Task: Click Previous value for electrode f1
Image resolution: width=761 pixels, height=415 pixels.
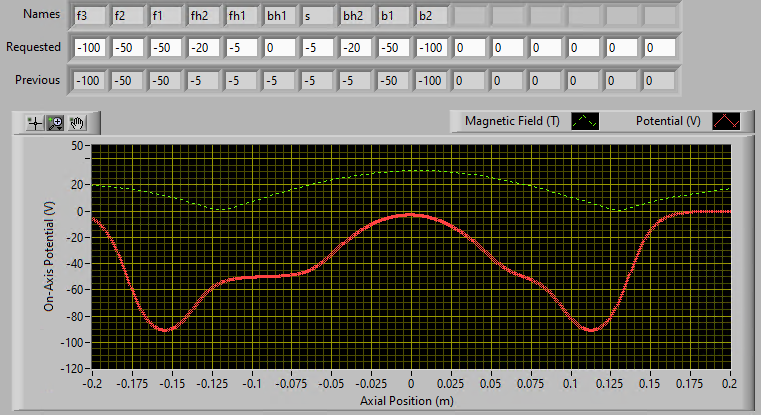Action: [x=166, y=81]
